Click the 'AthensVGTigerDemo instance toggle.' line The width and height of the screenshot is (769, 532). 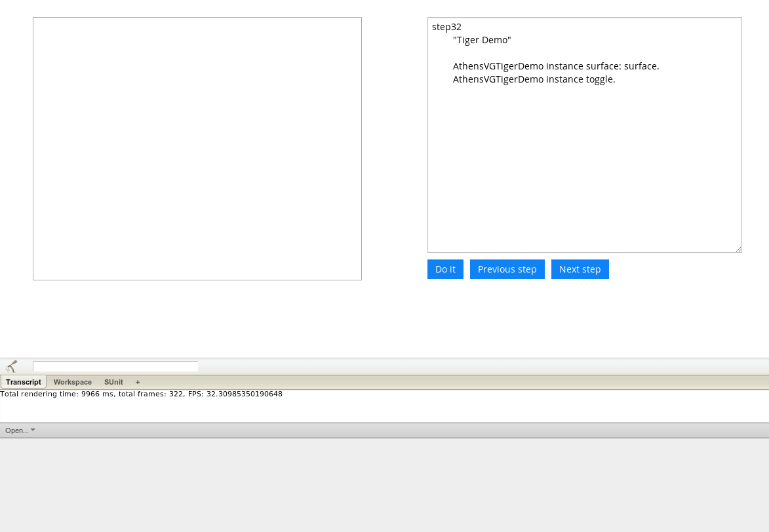[x=534, y=79]
